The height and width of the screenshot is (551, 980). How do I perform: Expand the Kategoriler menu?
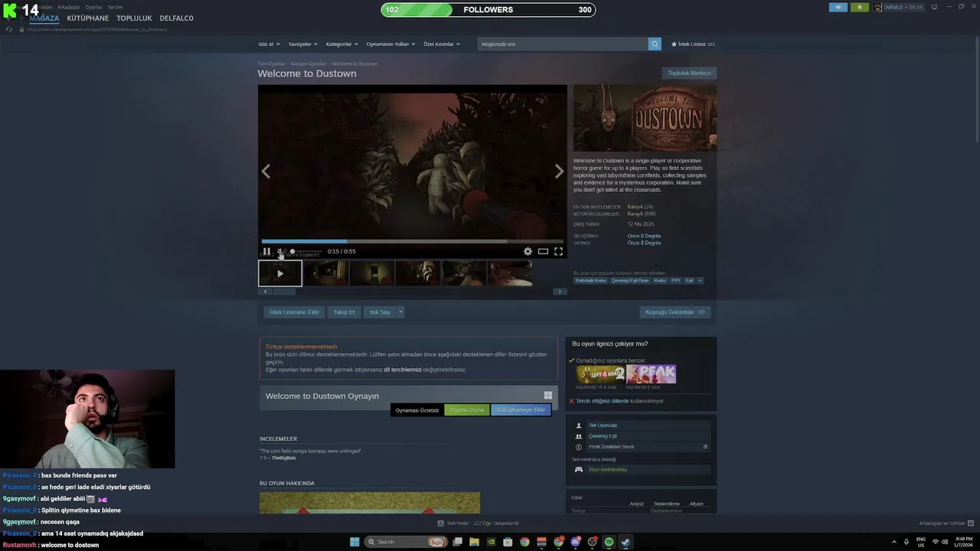(341, 44)
